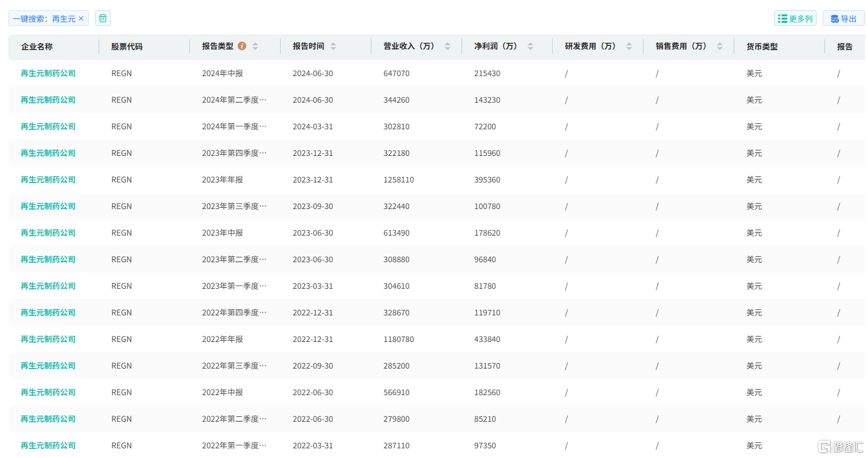Open 再生元制药公司 link in 2023年年报 row
Image resolution: width=868 pixels, height=458 pixels.
tap(48, 179)
